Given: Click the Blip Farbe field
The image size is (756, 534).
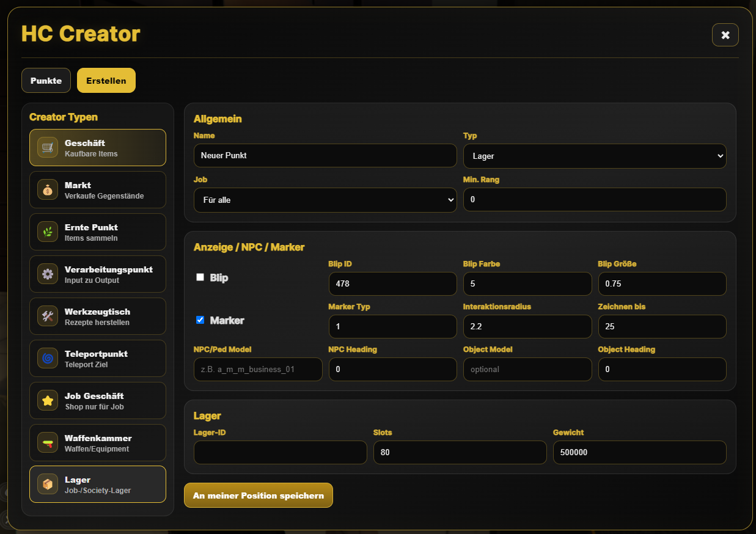Looking at the screenshot, I should click(527, 284).
